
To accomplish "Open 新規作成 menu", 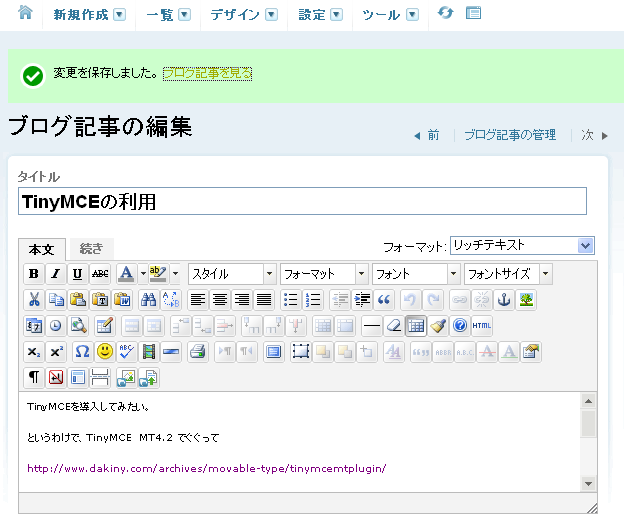I will [x=90, y=15].
